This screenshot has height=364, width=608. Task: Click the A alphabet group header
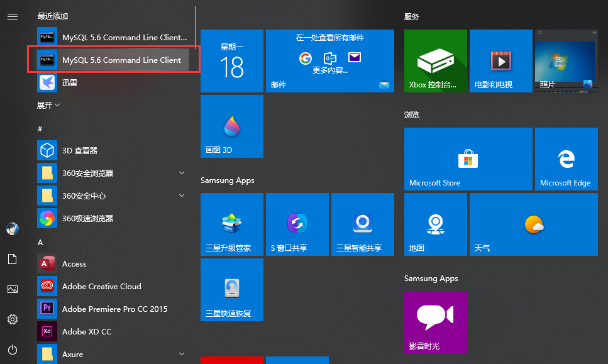pyautogui.click(x=40, y=243)
